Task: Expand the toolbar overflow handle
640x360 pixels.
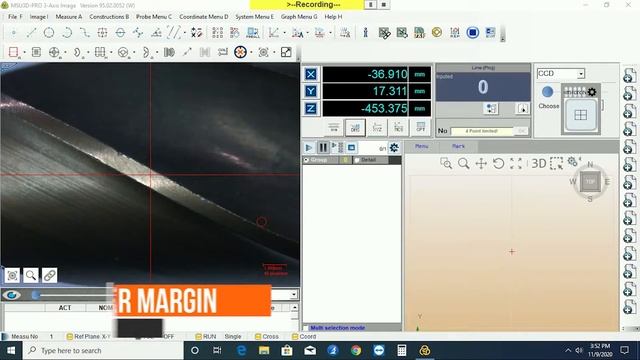Action: click(503, 34)
